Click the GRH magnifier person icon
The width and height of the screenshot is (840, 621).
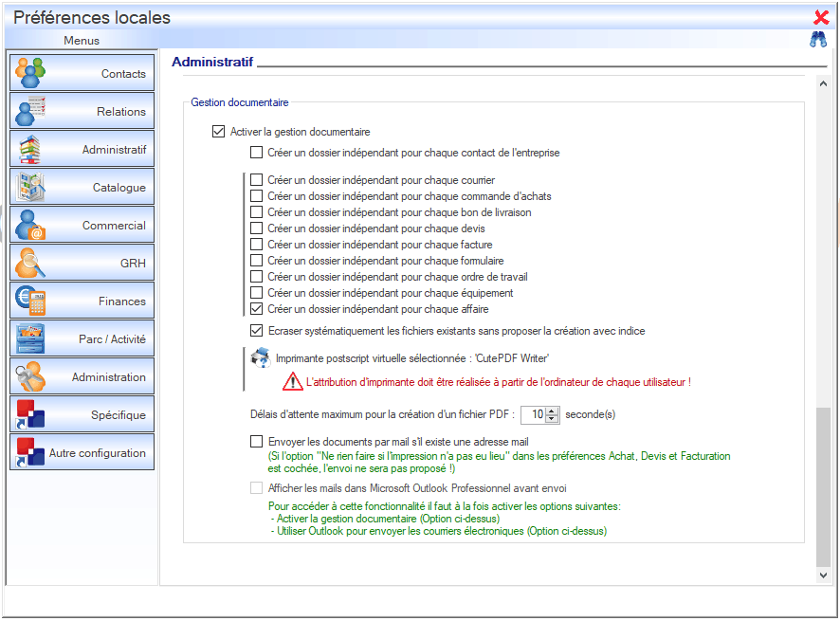pyautogui.click(x=30, y=263)
